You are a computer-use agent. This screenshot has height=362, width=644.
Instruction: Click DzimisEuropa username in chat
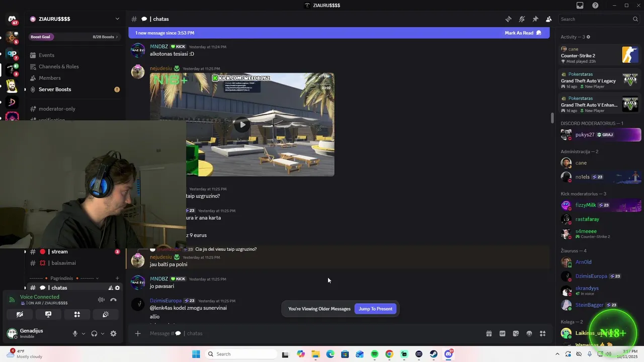(166, 301)
